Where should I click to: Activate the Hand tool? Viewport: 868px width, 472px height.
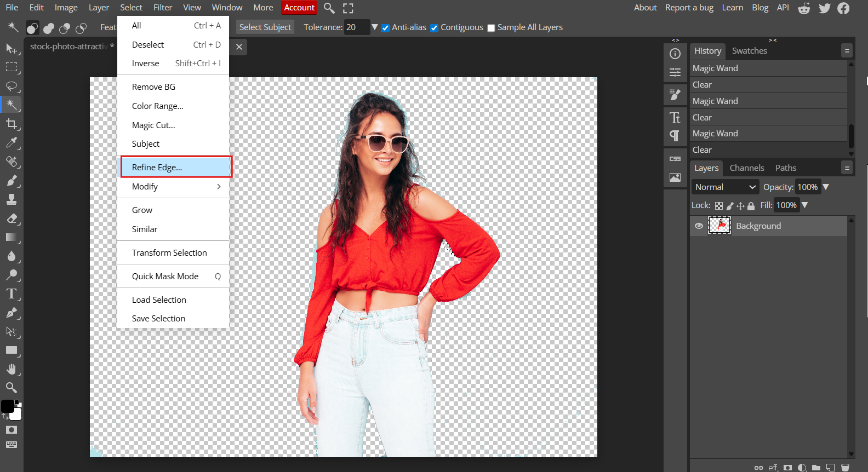click(11, 369)
